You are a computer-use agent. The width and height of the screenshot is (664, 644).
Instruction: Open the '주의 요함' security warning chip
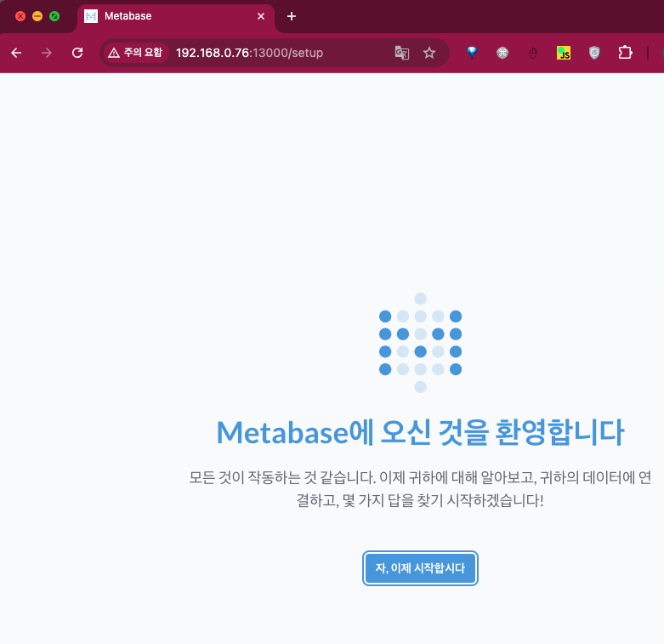coord(135,53)
